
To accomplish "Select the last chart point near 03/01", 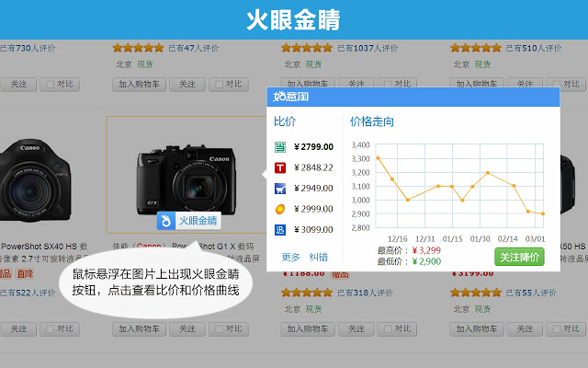I will [543, 213].
